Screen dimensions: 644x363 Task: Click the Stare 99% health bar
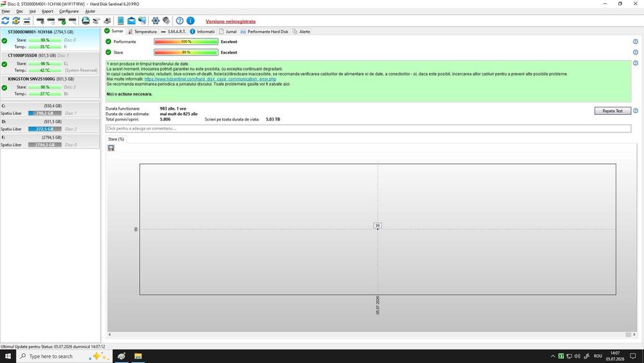pyautogui.click(x=186, y=52)
